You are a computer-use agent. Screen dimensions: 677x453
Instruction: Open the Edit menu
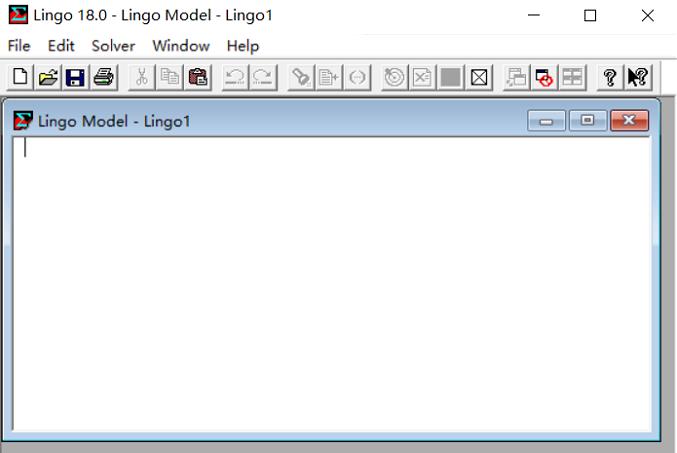click(x=61, y=46)
